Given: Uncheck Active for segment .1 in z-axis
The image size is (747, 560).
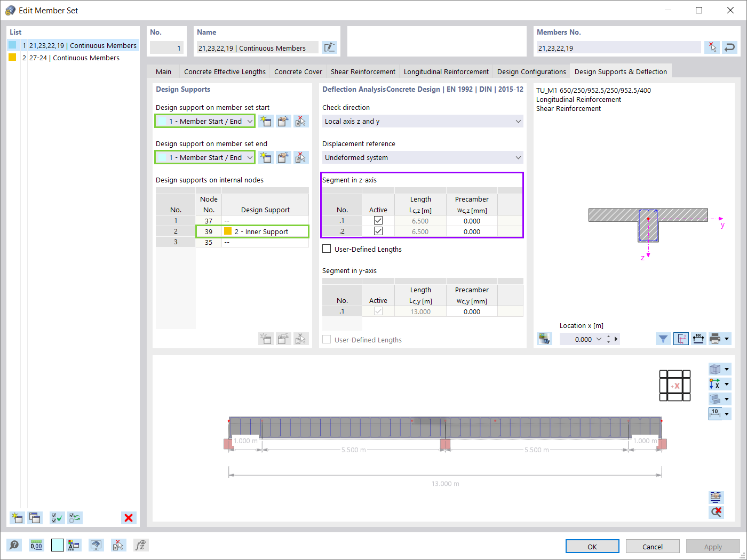Looking at the screenshot, I should 378,220.
